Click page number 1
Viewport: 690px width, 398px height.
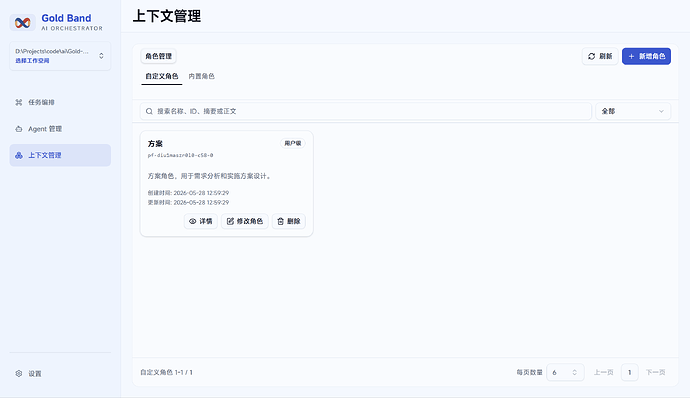pos(629,372)
